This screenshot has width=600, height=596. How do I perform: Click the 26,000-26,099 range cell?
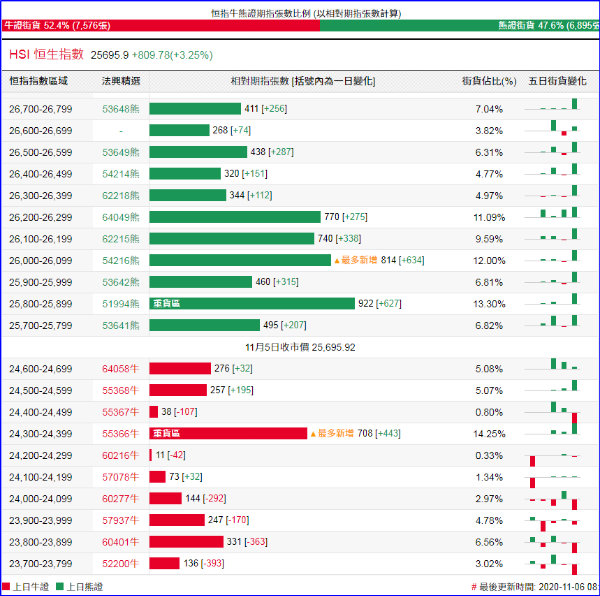41,261
